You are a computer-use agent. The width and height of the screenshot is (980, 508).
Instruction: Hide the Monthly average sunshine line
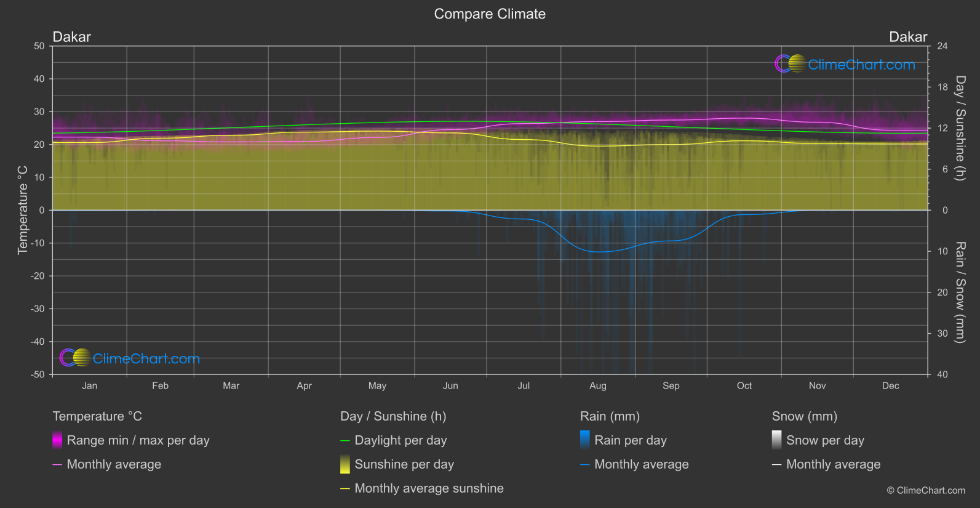click(429, 488)
